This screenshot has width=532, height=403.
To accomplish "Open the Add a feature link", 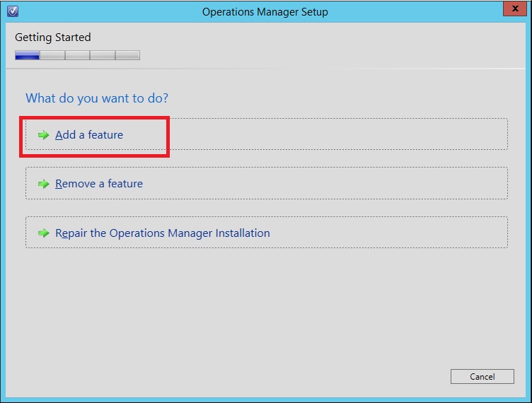I will tap(89, 135).
